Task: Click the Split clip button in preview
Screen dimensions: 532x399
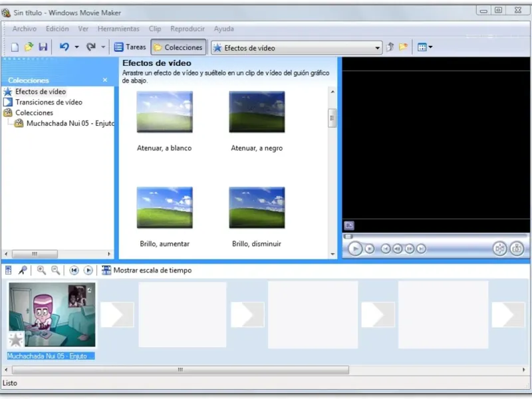Action: pos(499,249)
